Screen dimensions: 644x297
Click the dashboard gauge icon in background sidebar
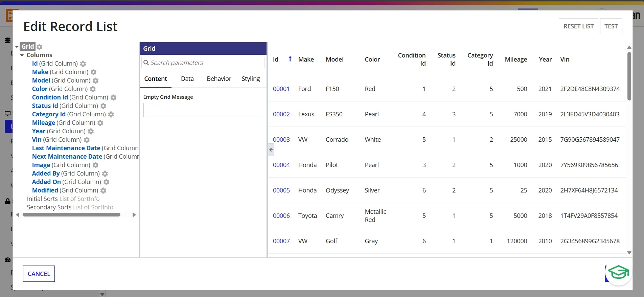point(7,260)
